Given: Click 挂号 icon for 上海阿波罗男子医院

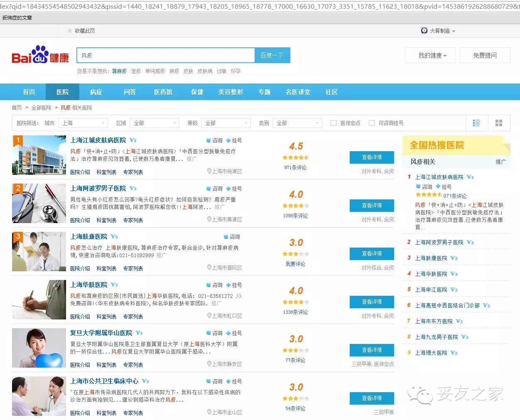Looking at the screenshot, I should pyautogui.click(x=228, y=189).
